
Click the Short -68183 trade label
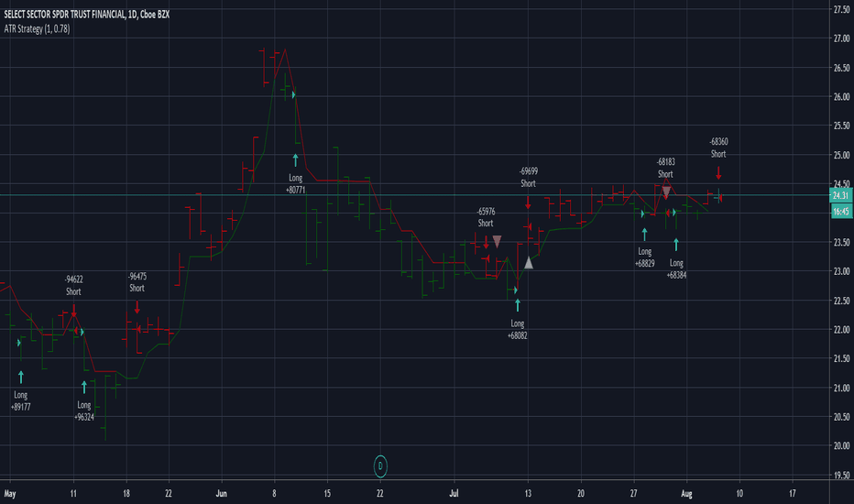point(665,168)
